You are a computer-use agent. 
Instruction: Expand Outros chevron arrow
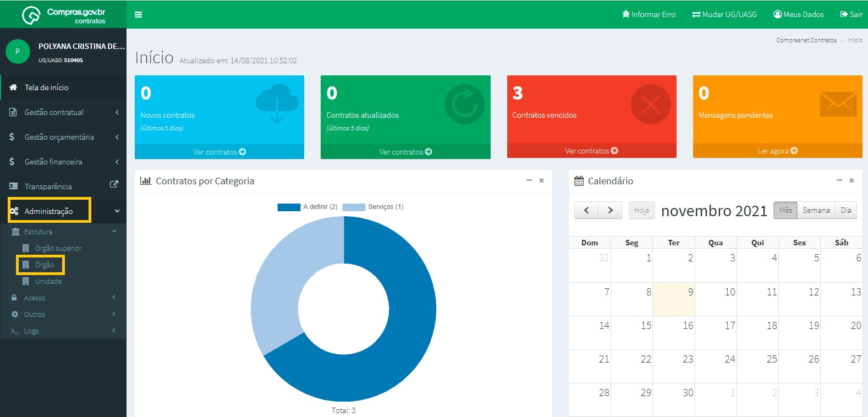coord(114,314)
